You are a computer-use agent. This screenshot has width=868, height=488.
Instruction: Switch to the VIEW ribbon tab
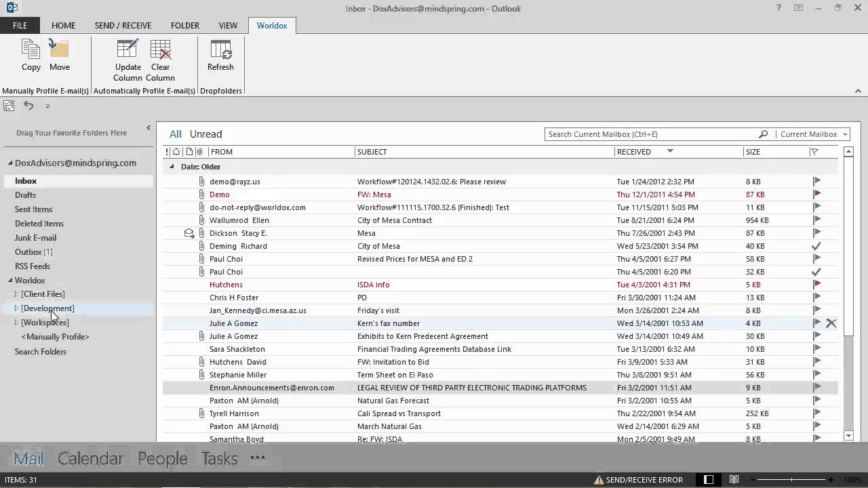click(x=228, y=25)
